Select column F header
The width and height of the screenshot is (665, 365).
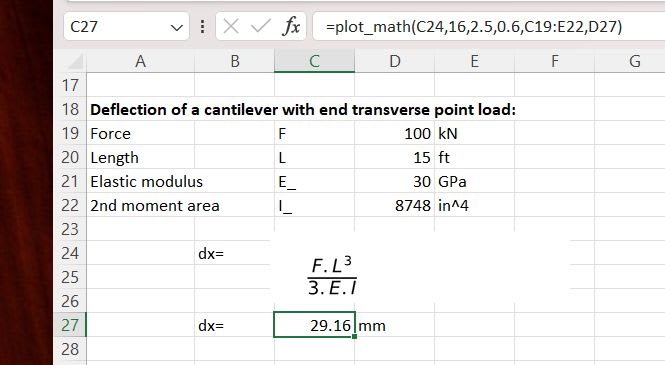click(555, 61)
